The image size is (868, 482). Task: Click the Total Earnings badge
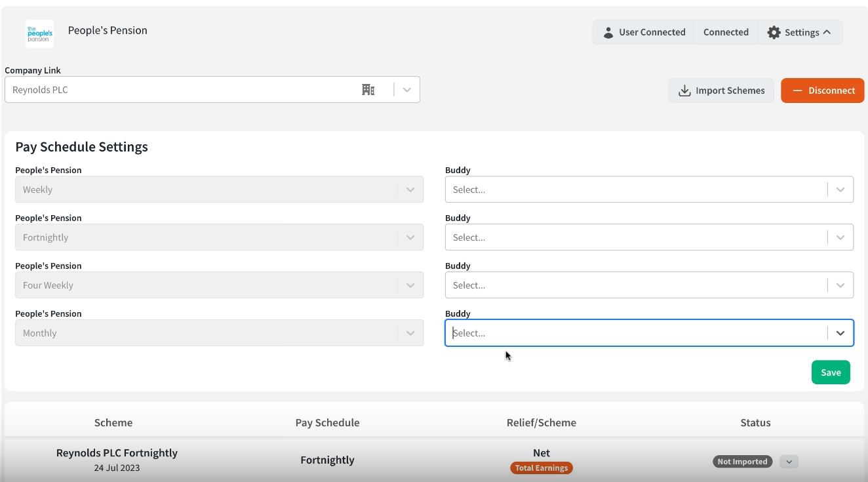click(542, 468)
